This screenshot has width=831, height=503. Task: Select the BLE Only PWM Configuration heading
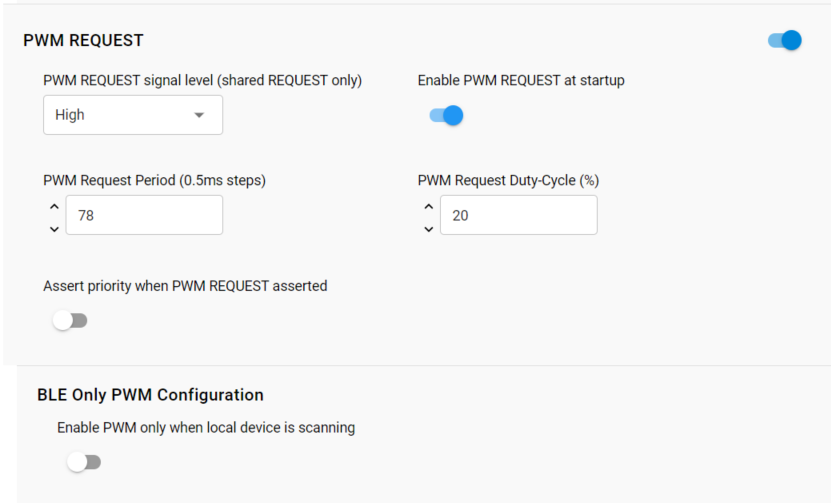150,395
